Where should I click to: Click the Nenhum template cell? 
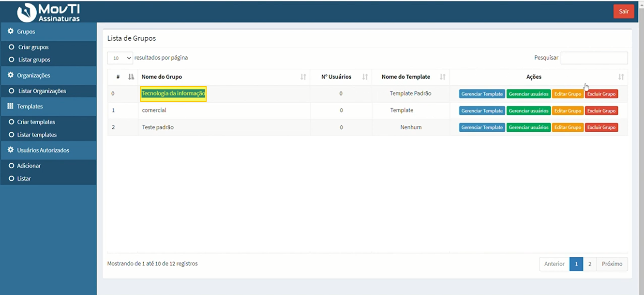411,127
